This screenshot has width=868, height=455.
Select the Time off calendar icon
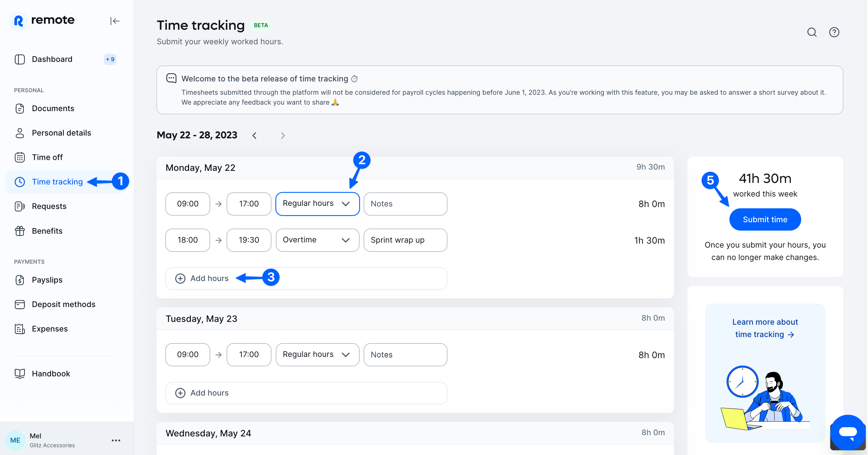coord(19,157)
